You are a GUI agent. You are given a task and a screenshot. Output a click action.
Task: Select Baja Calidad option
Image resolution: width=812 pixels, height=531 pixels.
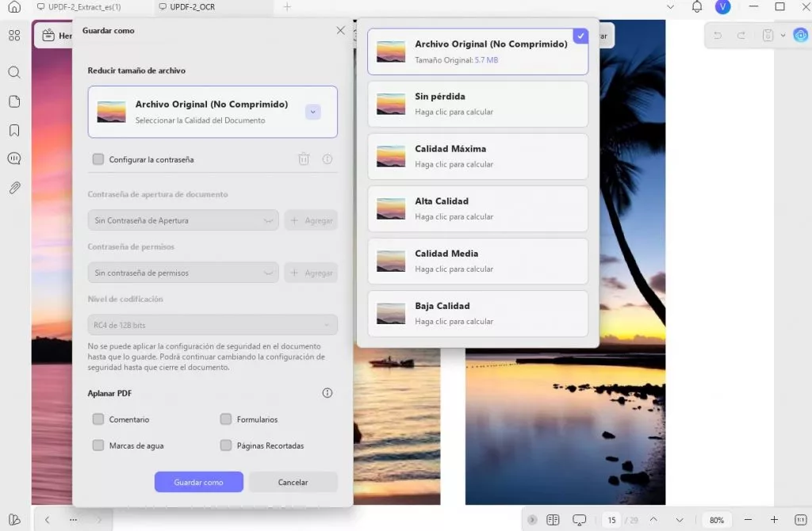(477, 313)
